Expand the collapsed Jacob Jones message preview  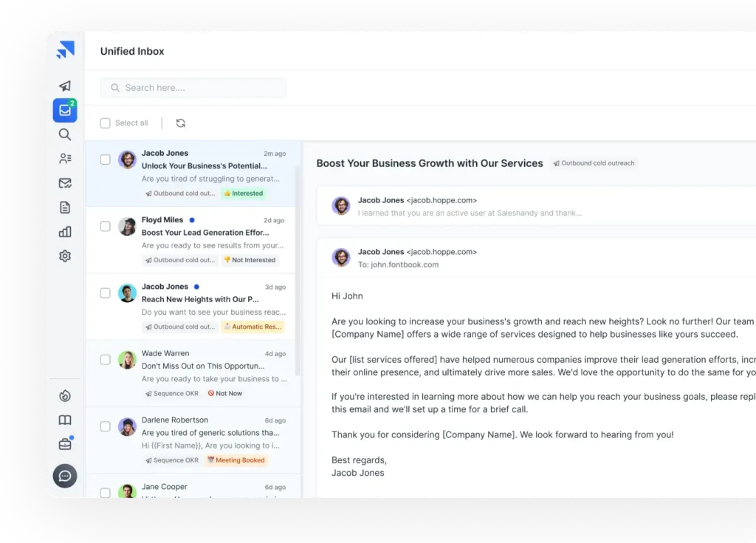pyautogui.click(x=536, y=206)
